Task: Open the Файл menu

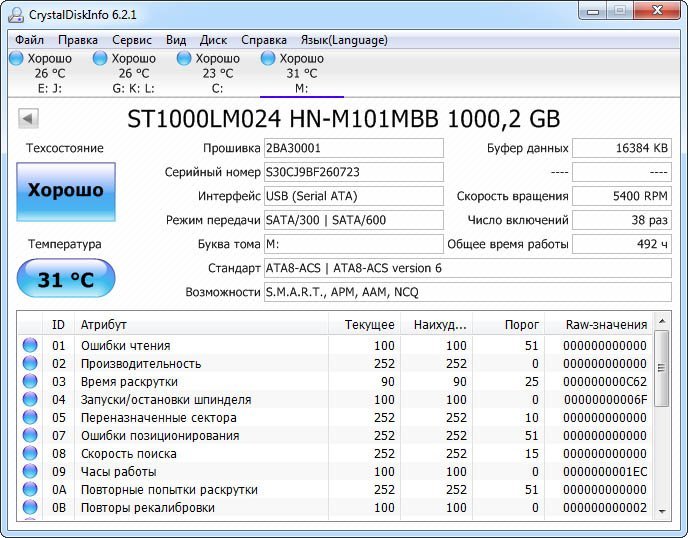Action: [30, 40]
